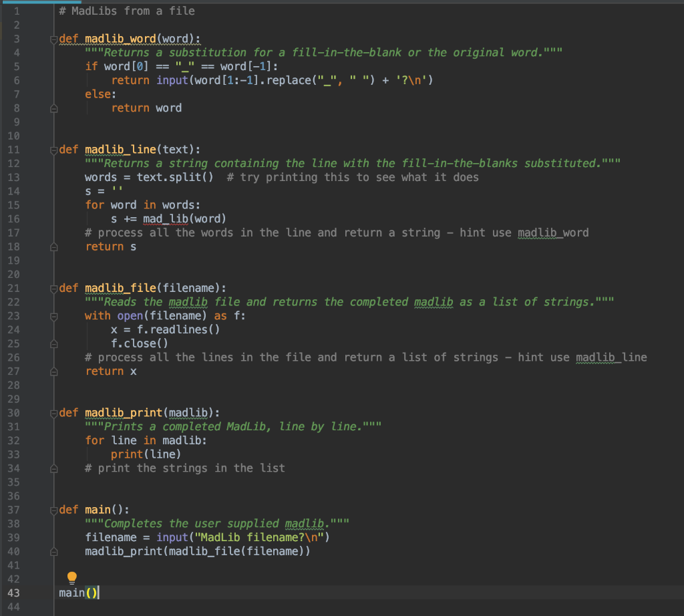Click the madlib_word function name in definition

click(x=120, y=39)
